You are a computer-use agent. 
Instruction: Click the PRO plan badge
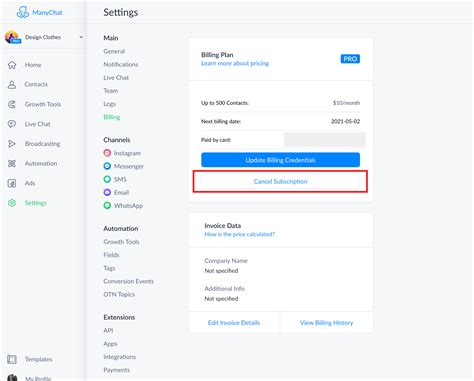tap(350, 59)
